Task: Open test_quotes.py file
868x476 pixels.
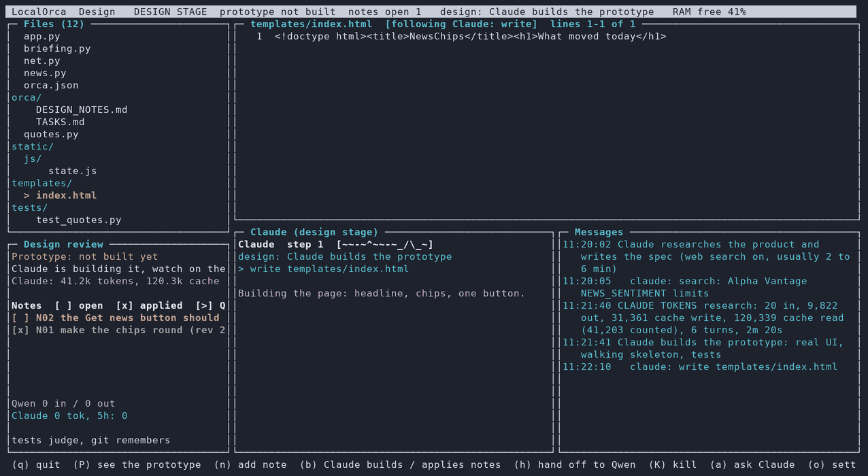Action: (x=79, y=220)
